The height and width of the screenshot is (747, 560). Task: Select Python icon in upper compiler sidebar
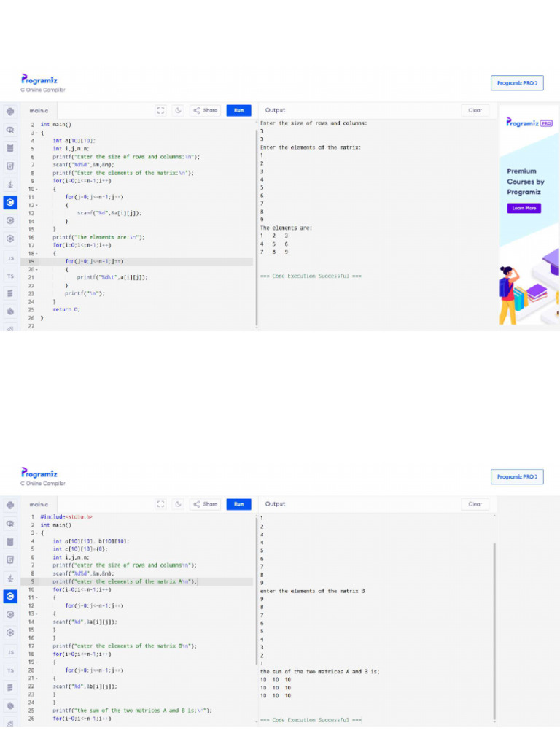[10, 112]
